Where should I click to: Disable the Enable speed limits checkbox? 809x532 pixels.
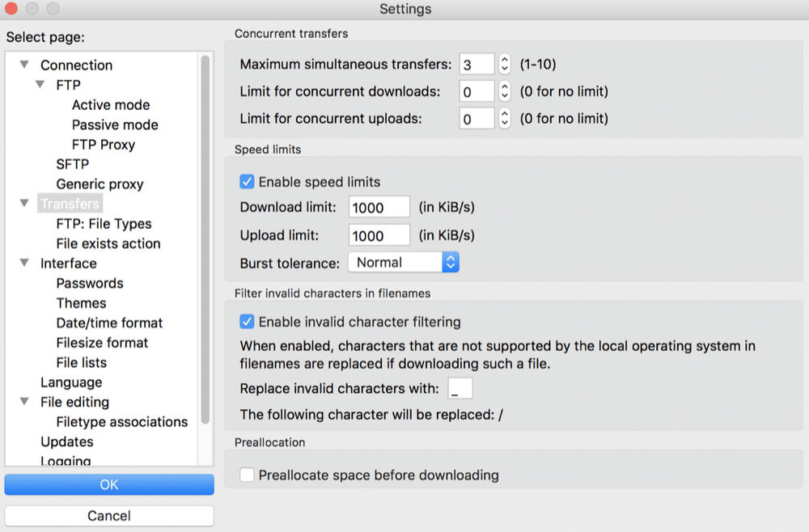[x=247, y=182]
